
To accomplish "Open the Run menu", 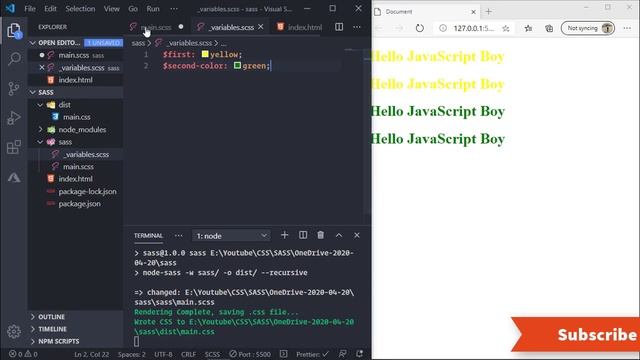I will coord(153,9).
